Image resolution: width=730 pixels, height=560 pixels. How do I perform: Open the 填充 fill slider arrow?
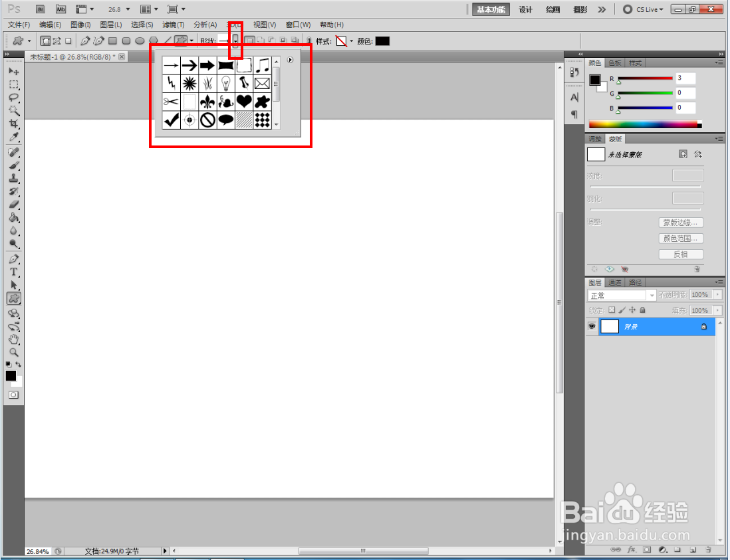(x=717, y=310)
